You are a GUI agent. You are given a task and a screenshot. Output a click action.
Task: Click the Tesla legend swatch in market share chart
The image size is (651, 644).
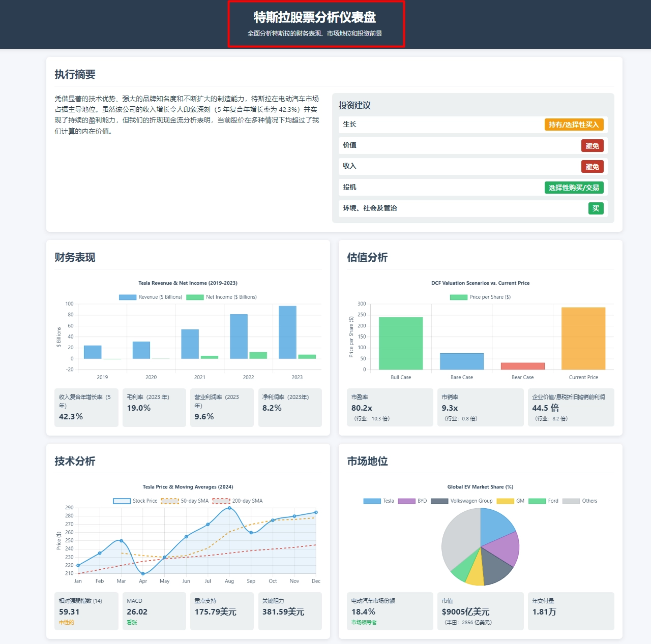pos(372,501)
